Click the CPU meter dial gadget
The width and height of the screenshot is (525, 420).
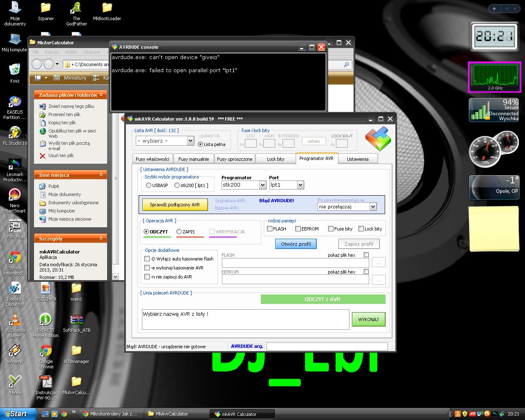(485, 152)
